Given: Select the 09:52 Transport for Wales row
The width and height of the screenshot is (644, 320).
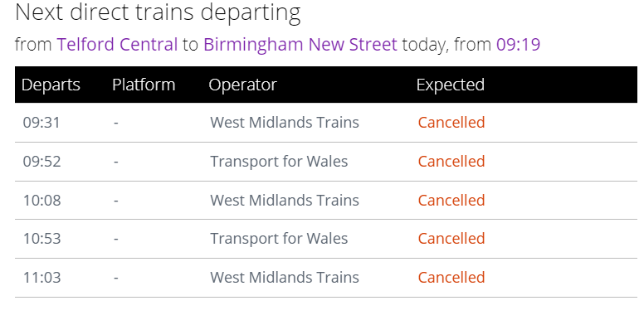Looking at the screenshot, I should [x=326, y=162].
